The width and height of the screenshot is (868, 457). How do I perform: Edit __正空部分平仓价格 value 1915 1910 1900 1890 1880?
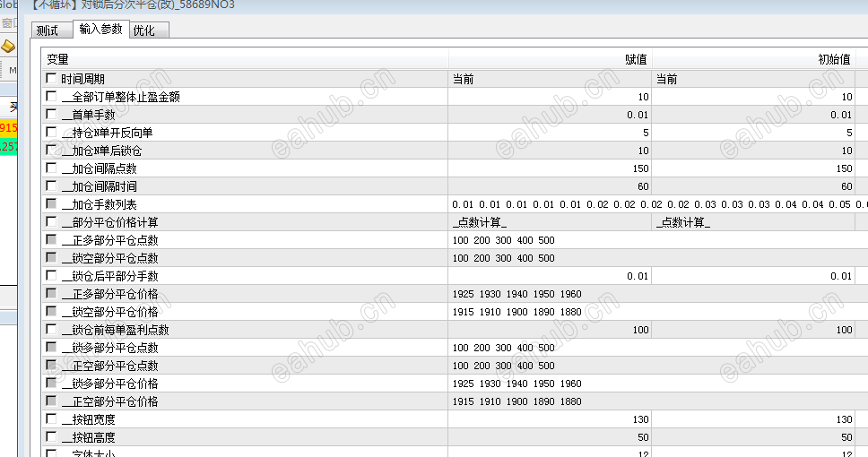coord(658,401)
